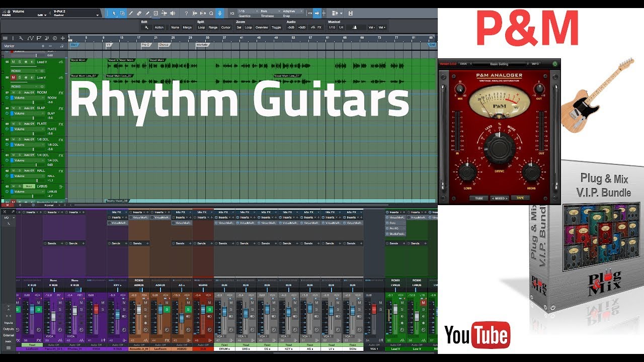Show the External panel in mixer
The image size is (644, 362).
click(x=9, y=335)
